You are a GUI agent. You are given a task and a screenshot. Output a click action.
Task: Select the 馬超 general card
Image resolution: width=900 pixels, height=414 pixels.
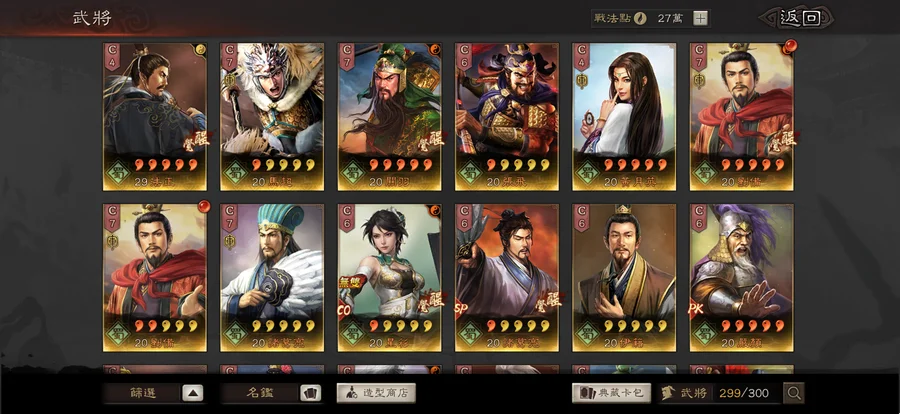click(x=272, y=117)
